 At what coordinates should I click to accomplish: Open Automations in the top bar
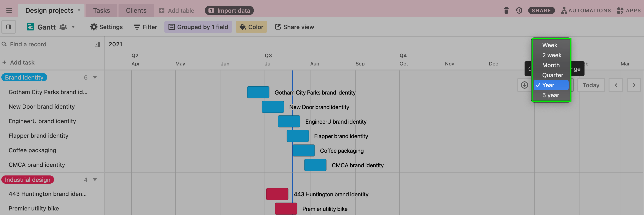[x=586, y=10]
